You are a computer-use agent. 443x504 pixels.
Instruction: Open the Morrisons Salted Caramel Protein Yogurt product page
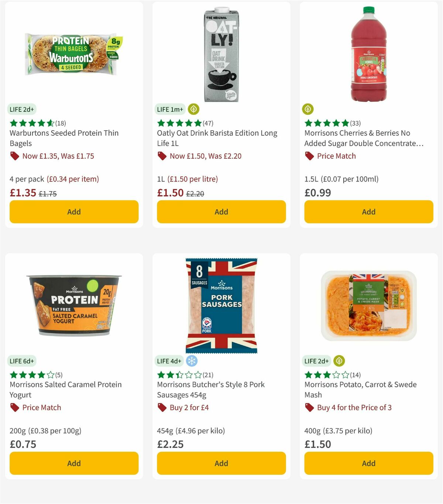[65, 390]
